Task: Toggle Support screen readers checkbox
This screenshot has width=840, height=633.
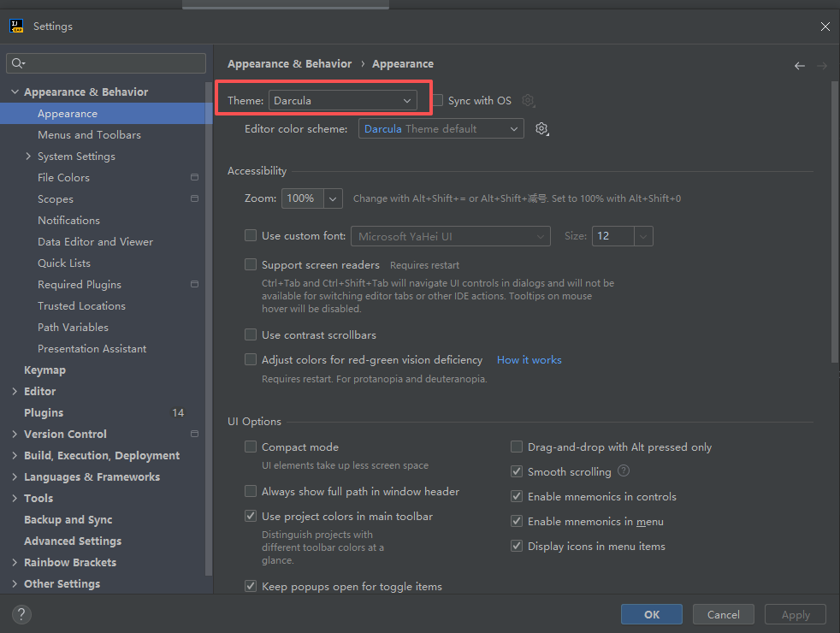Action: coord(250,264)
